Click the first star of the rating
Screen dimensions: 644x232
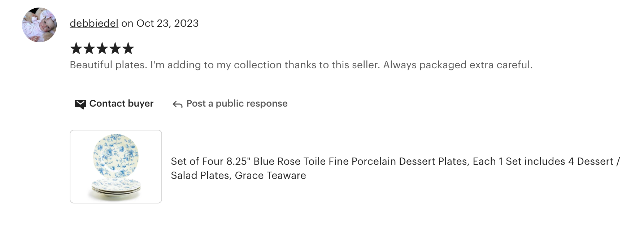(x=76, y=48)
